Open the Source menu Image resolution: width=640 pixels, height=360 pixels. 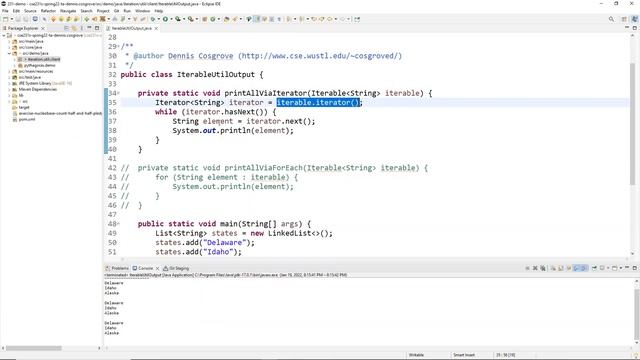pos(30,11)
